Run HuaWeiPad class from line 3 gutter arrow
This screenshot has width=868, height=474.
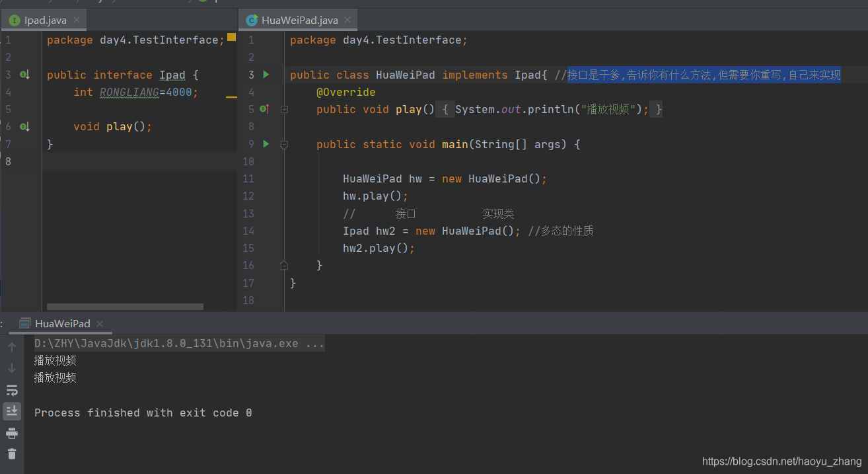tap(266, 75)
